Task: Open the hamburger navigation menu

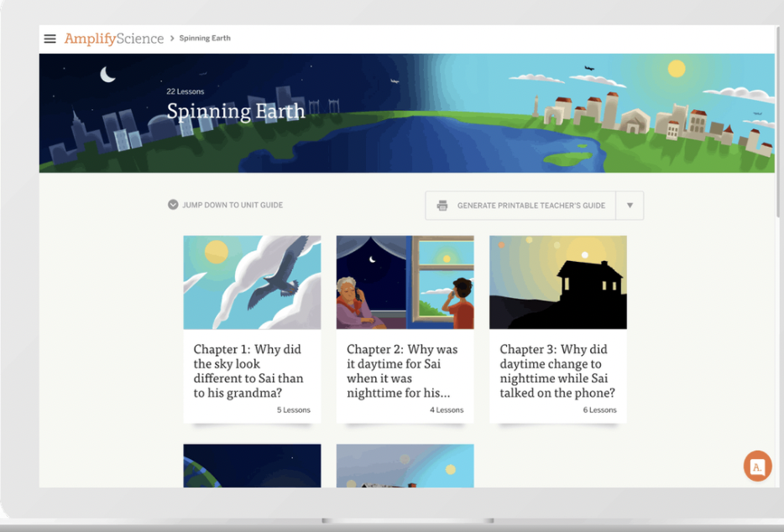Action: 50,39
